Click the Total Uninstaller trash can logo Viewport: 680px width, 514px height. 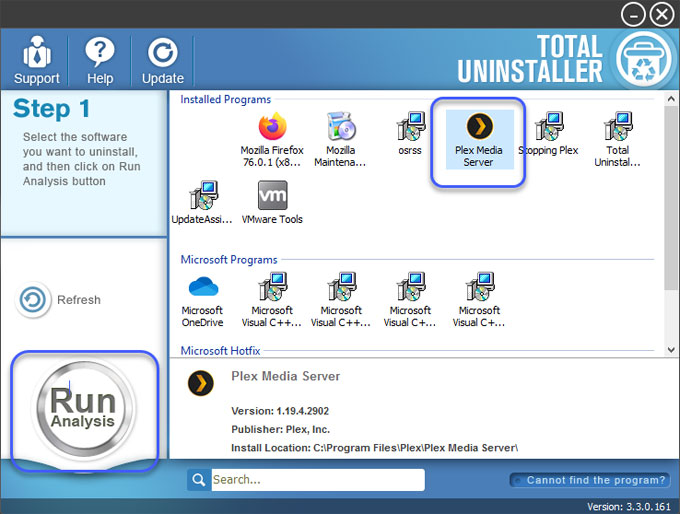pos(644,60)
